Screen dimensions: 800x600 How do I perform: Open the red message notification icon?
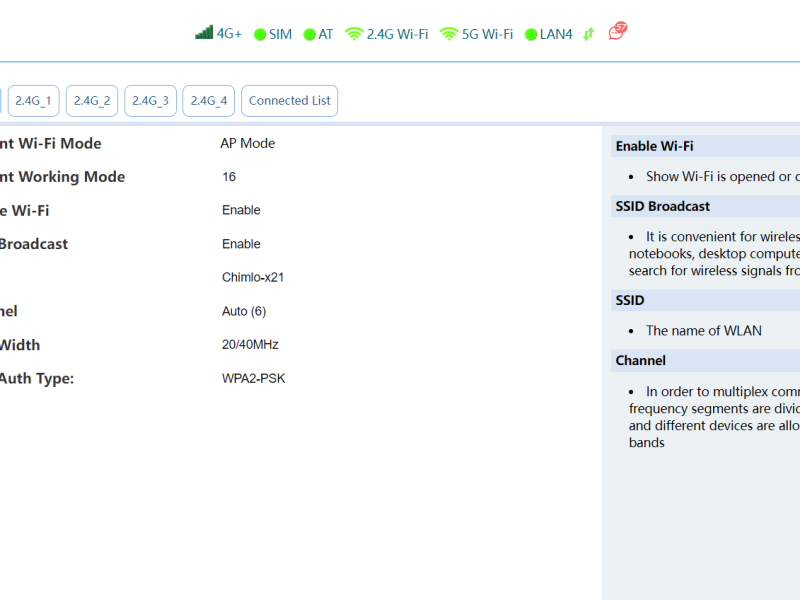pyautogui.click(x=618, y=32)
